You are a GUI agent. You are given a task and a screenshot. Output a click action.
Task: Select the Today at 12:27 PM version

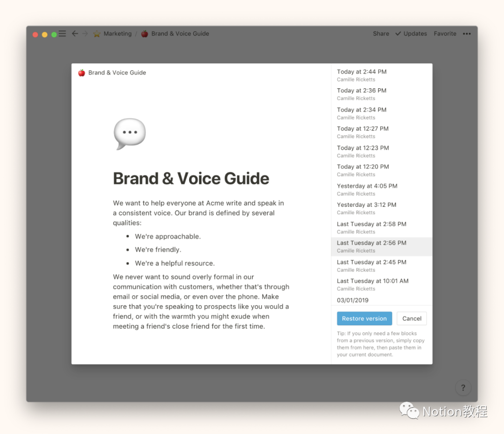[x=363, y=132]
